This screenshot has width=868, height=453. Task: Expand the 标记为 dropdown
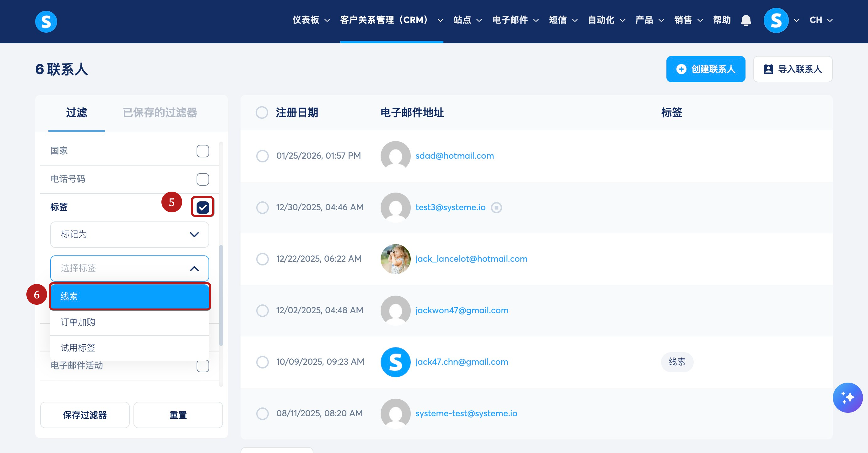point(129,234)
